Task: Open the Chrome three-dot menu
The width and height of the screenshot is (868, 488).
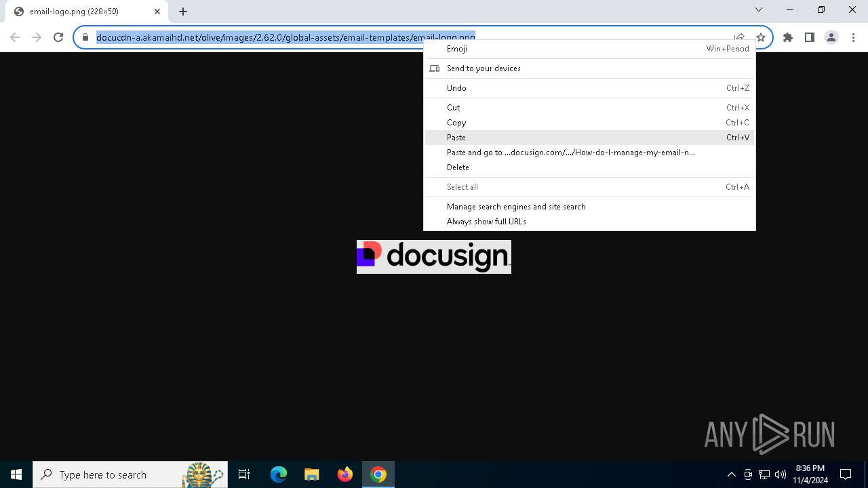Action: (x=852, y=37)
